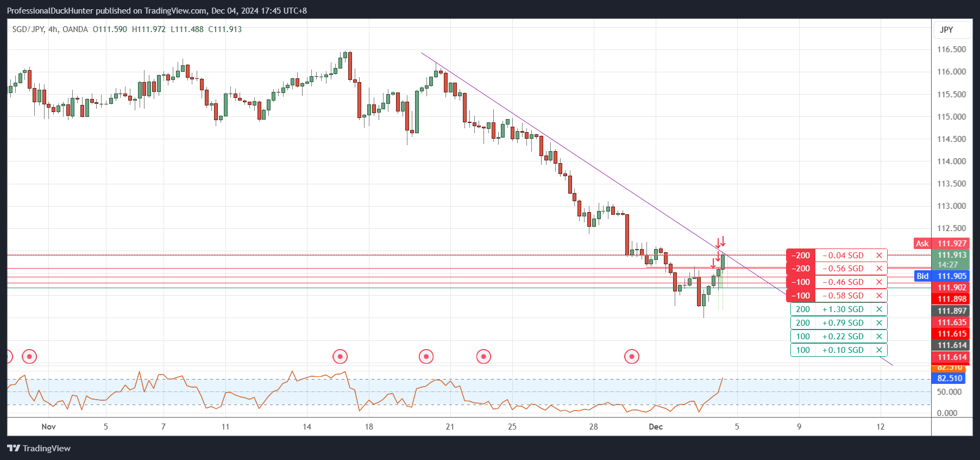The image size is (980, 460).
Task: Click the 111.615 price line label
Action: pyautogui.click(x=952, y=334)
